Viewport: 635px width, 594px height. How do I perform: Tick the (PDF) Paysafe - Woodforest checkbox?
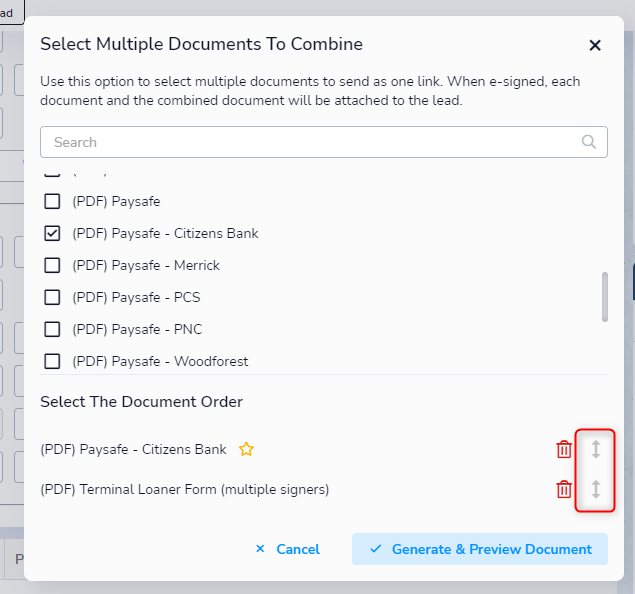pyautogui.click(x=52, y=361)
